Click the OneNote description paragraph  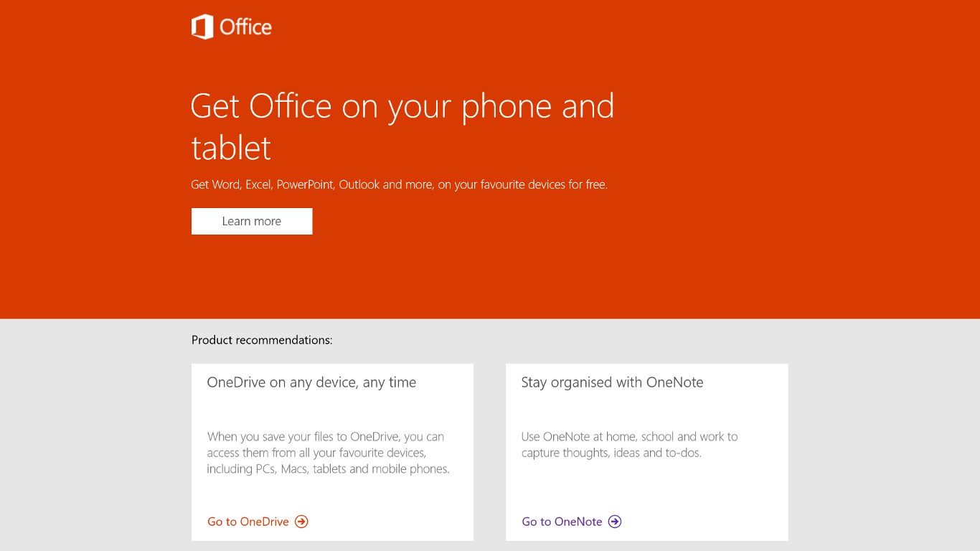pos(629,445)
